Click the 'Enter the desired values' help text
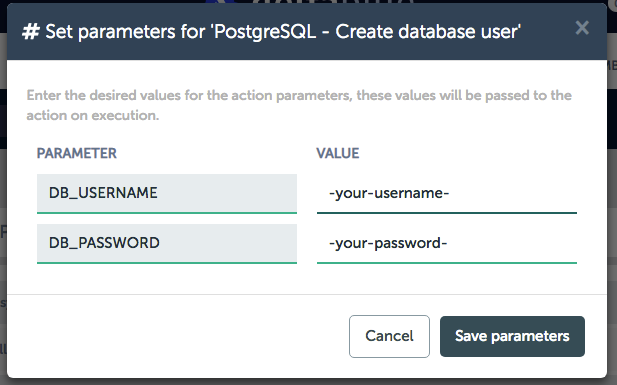This screenshot has width=617, height=385. (299, 96)
